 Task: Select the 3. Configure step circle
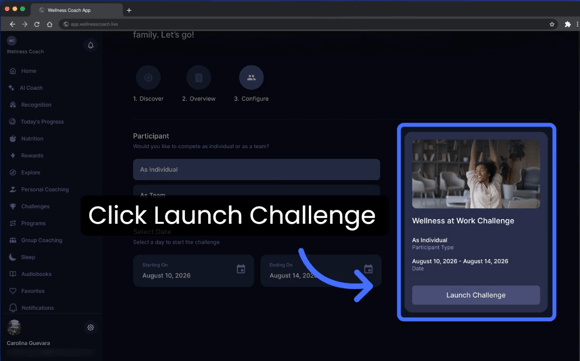point(251,78)
